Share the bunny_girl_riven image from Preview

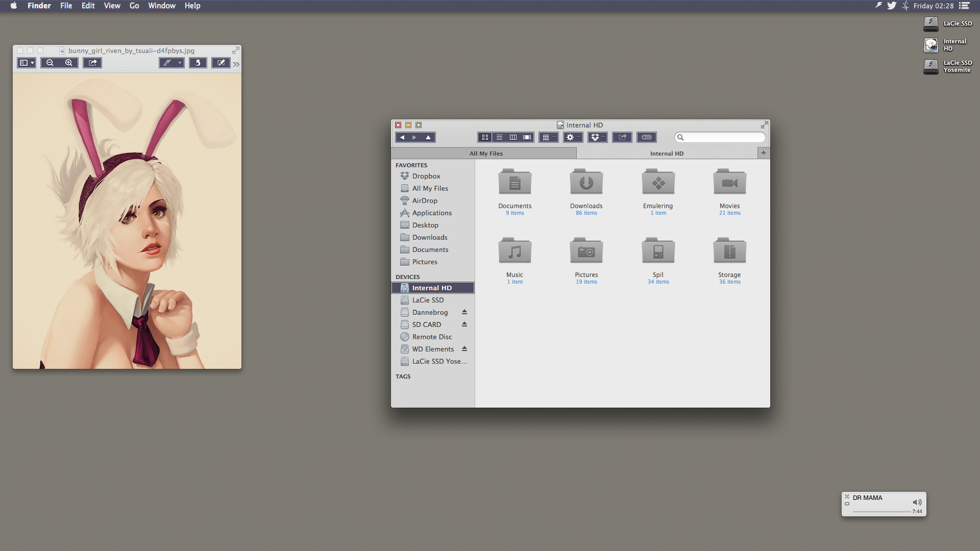[92, 63]
